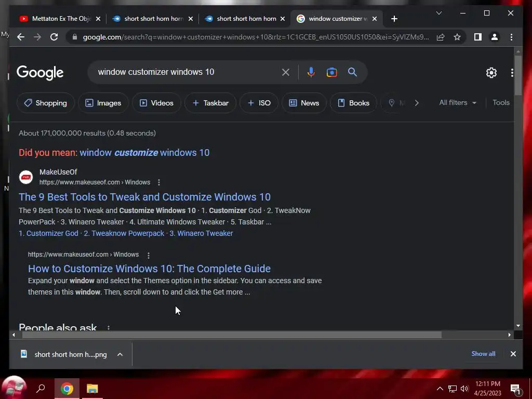532x399 pixels.
Task: Filter results by Shopping
Action: point(46,103)
